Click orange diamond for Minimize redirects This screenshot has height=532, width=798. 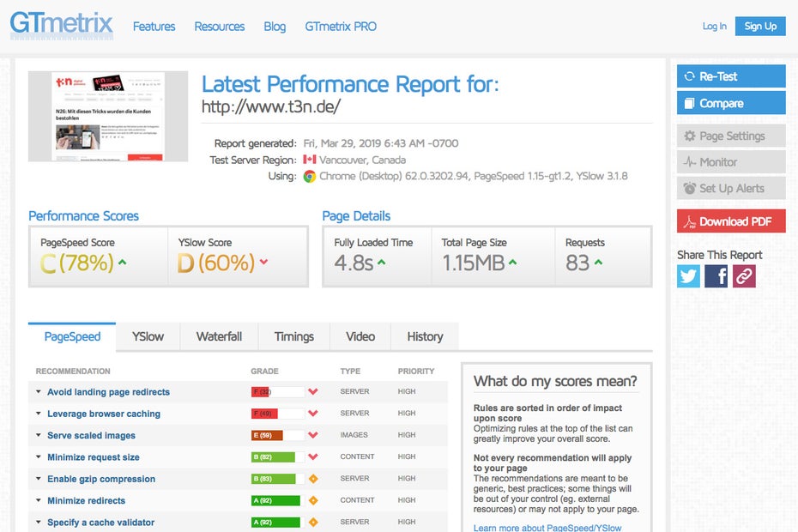313,500
